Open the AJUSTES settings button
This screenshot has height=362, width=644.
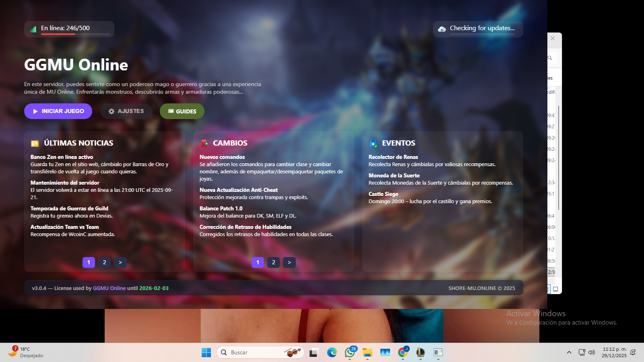[x=126, y=111]
